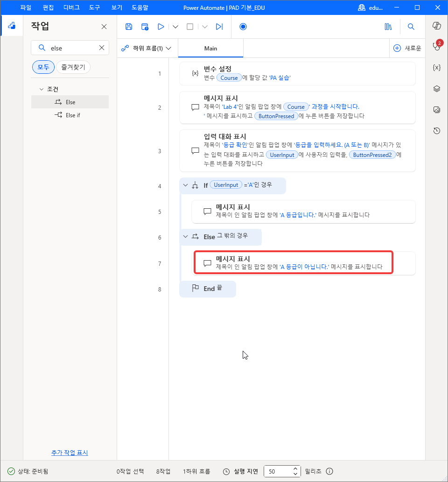Select the Else 그 밖의 경우 action
The image size is (448, 482).
[220, 237]
